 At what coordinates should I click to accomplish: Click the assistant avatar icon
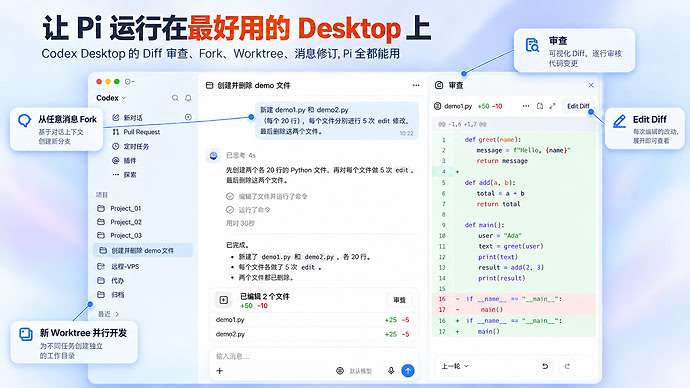pyautogui.click(x=213, y=155)
